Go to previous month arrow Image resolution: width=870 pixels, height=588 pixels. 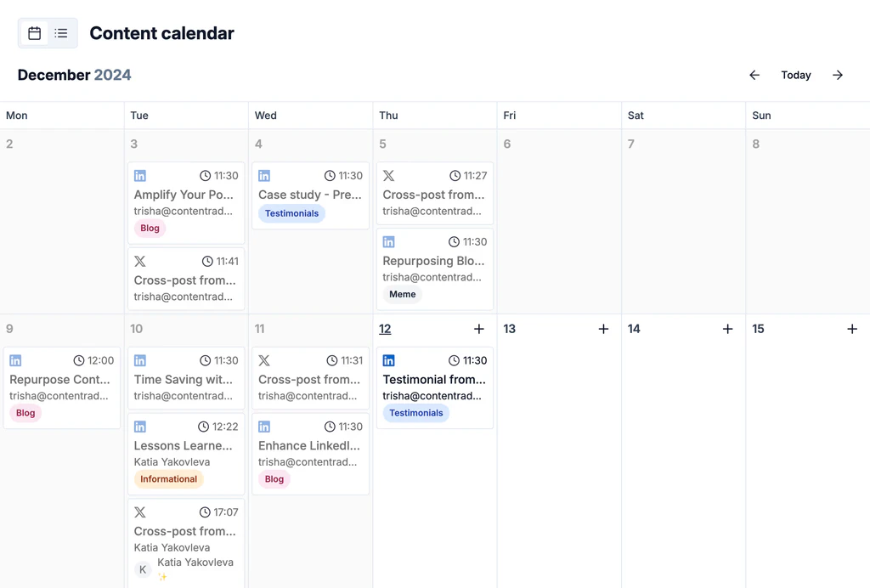click(754, 75)
